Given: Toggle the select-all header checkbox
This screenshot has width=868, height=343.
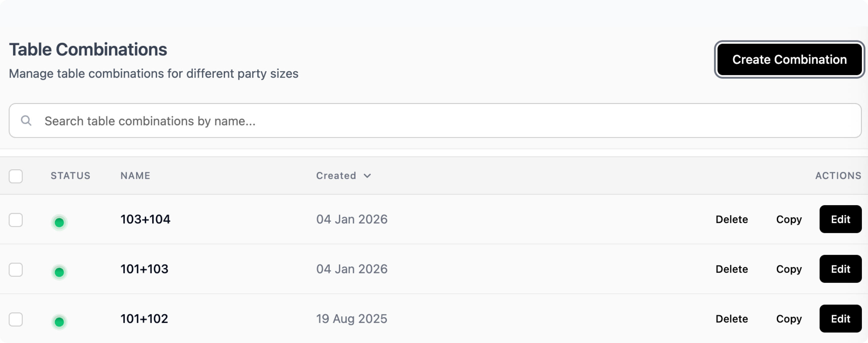Looking at the screenshot, I should 16,176.
